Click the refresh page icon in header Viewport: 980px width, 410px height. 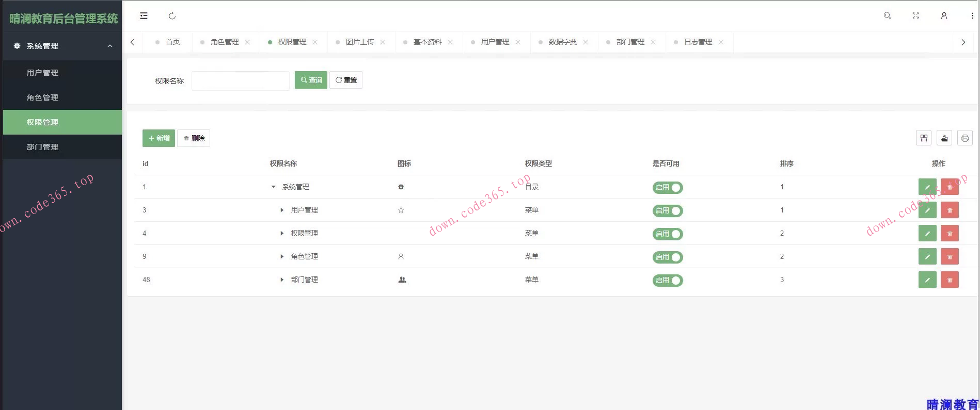click(x=172, y=16)
